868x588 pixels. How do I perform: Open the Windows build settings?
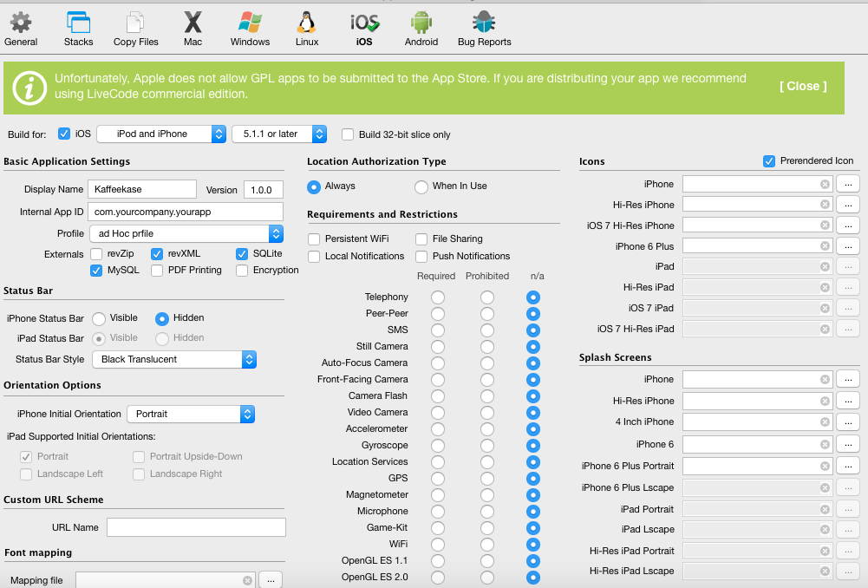tap(250, 28)
